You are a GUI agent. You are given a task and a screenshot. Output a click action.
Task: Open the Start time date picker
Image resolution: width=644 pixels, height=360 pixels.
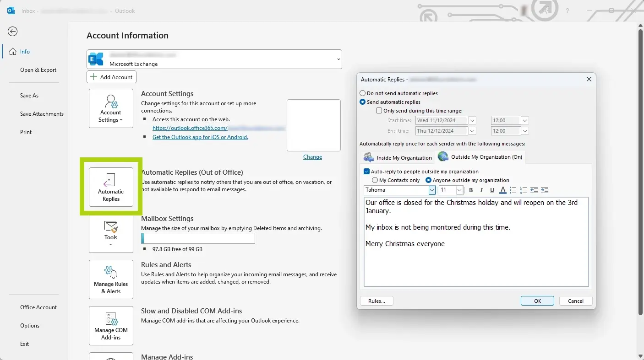tap(472, 120)
